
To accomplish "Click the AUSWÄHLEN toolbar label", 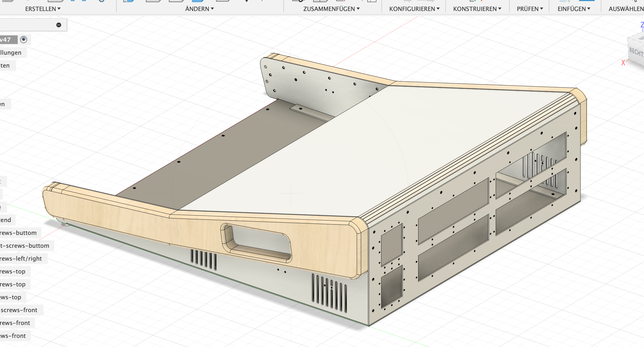I will pyautogui.click(x=626, y=9).
